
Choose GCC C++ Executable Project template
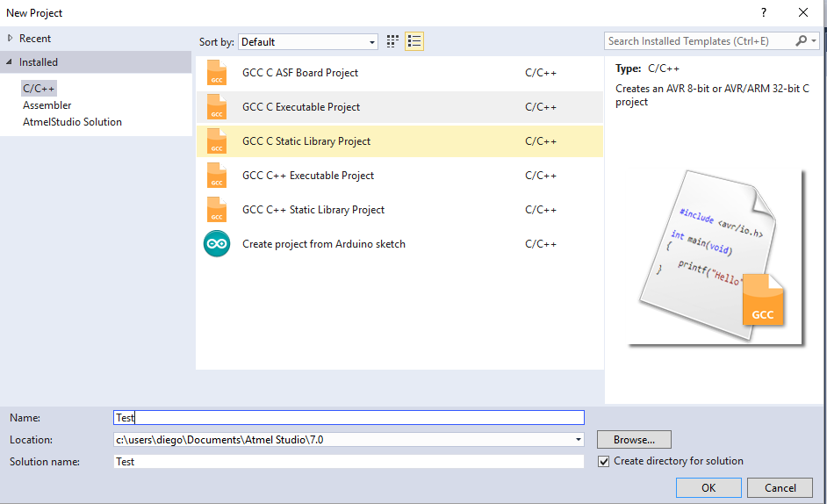[399, 176]
